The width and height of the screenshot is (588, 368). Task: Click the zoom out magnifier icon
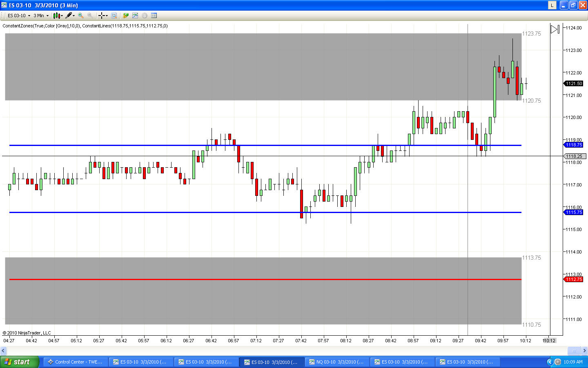(x=90, y=16)
